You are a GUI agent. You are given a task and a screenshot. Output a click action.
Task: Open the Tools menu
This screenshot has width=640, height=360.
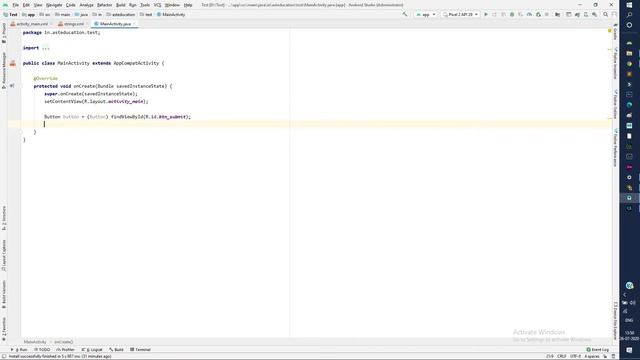[x=145, y=5]
